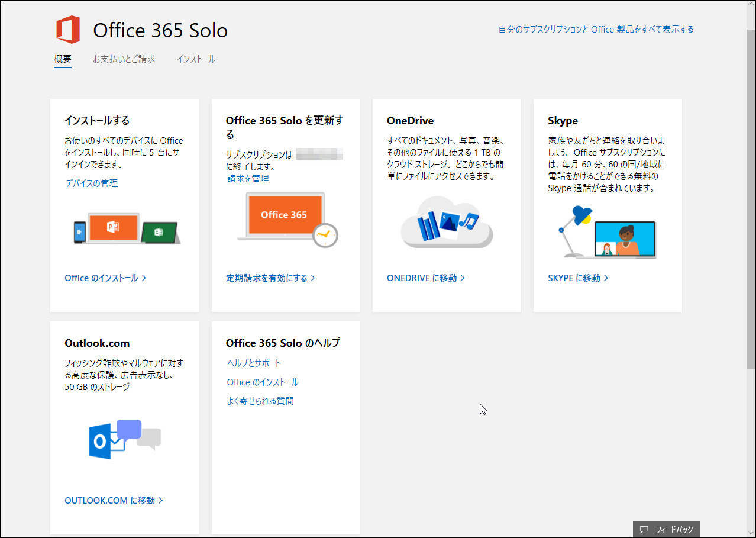
Task: Click Office のインストール link in install card
Action: pyautogui.click(x=105, y=278)
